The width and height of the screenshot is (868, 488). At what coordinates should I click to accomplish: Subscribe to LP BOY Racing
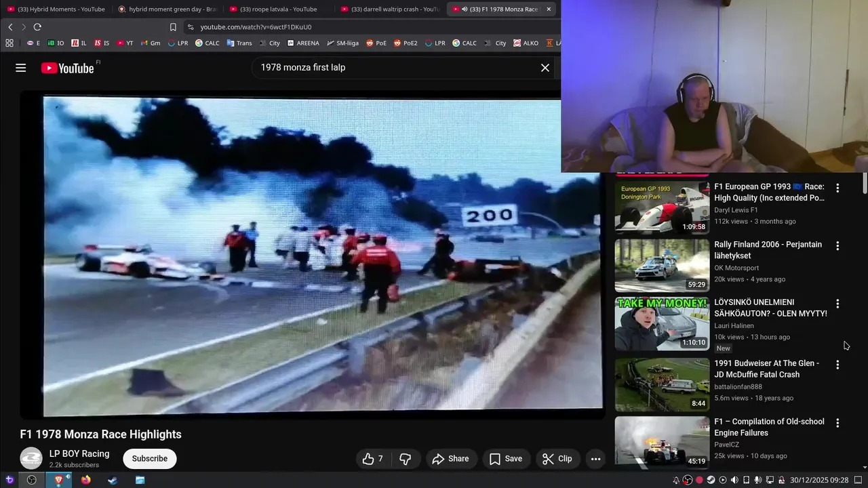point(150,459)
